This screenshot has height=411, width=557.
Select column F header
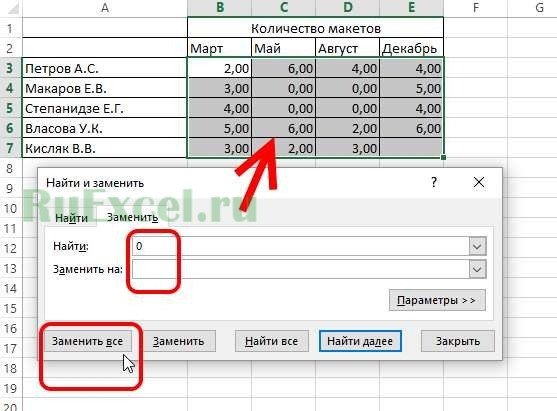point(475,8)
